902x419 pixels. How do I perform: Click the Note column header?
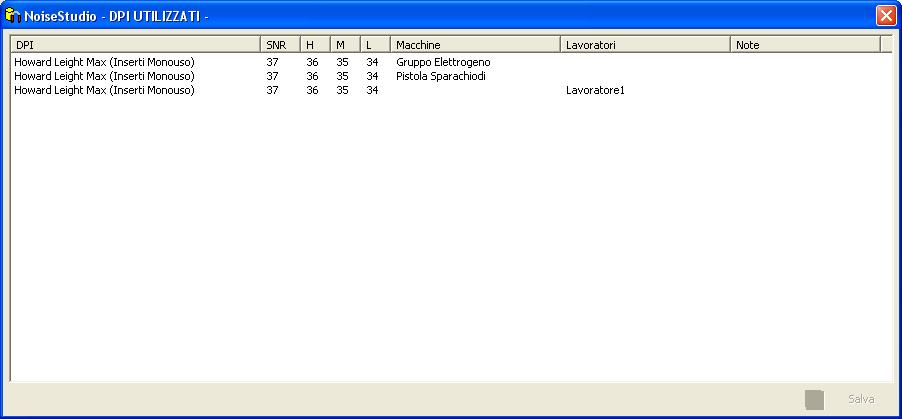point(805,45)
